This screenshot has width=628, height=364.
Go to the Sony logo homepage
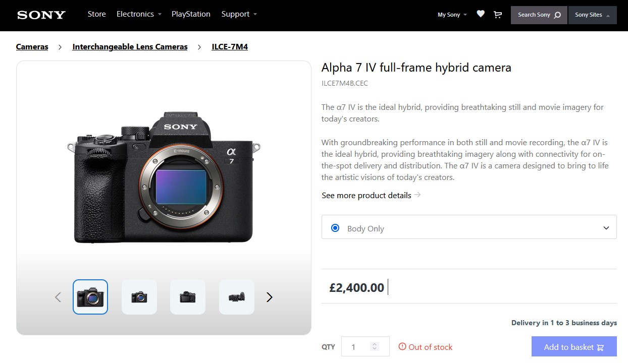coord(41,15)
